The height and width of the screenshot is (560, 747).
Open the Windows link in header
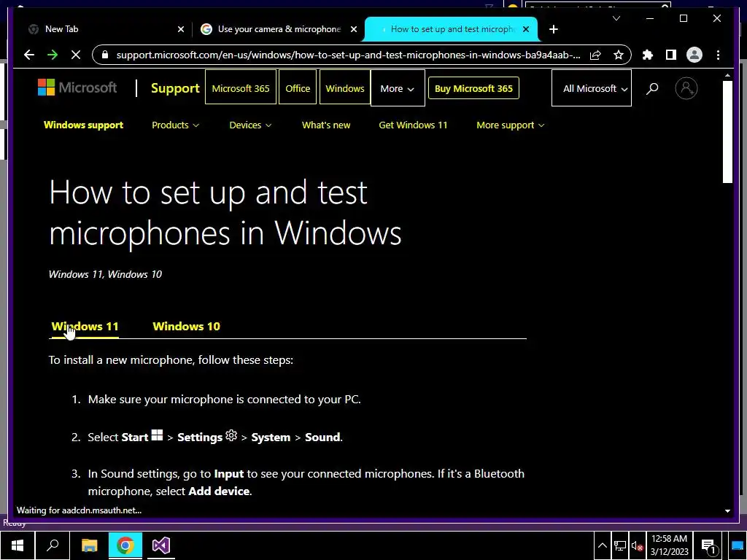tap(345, 88)
